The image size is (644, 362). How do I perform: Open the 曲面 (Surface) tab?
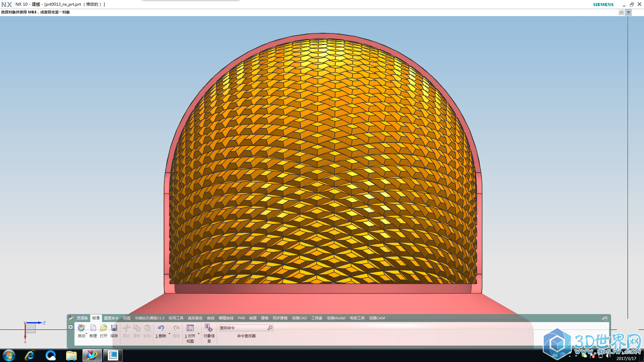253,318
